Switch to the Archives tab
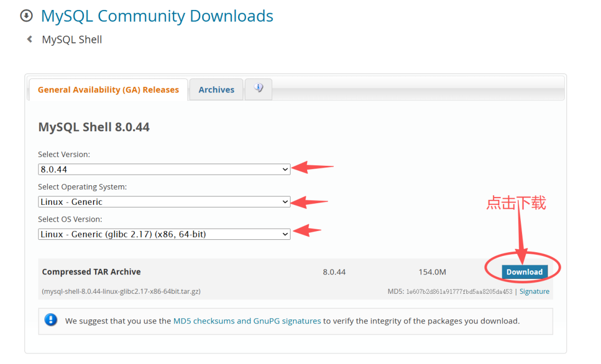601x364 pixels. click(x=216, y=89)
